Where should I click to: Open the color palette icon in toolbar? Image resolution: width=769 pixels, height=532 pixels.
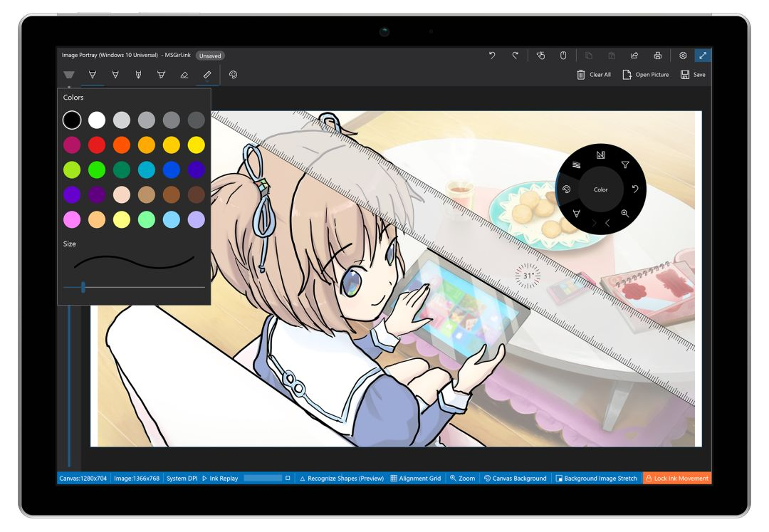233,75
